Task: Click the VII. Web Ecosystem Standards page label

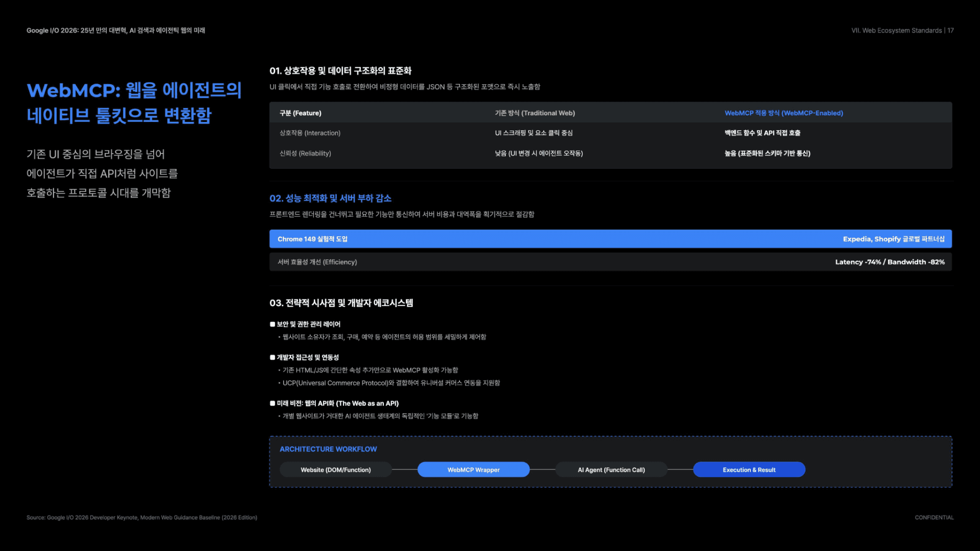Action: [x=902, y=30]
